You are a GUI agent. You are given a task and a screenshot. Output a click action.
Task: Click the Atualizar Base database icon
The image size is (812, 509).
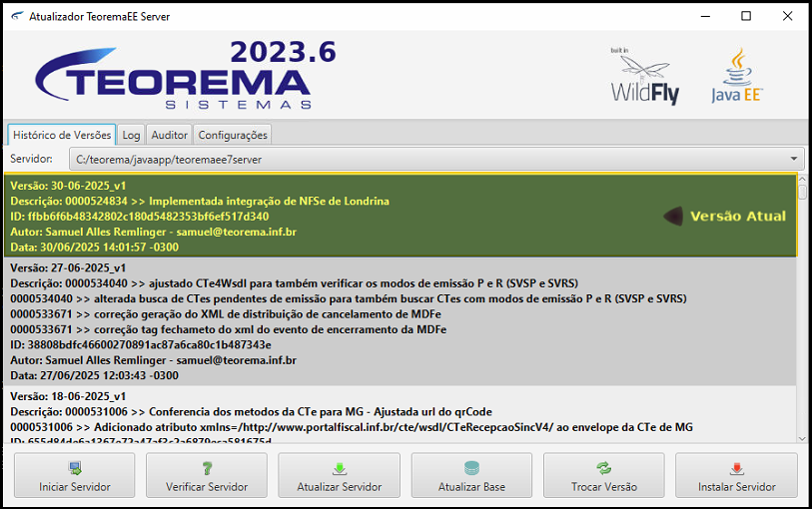tap(471, 469)
